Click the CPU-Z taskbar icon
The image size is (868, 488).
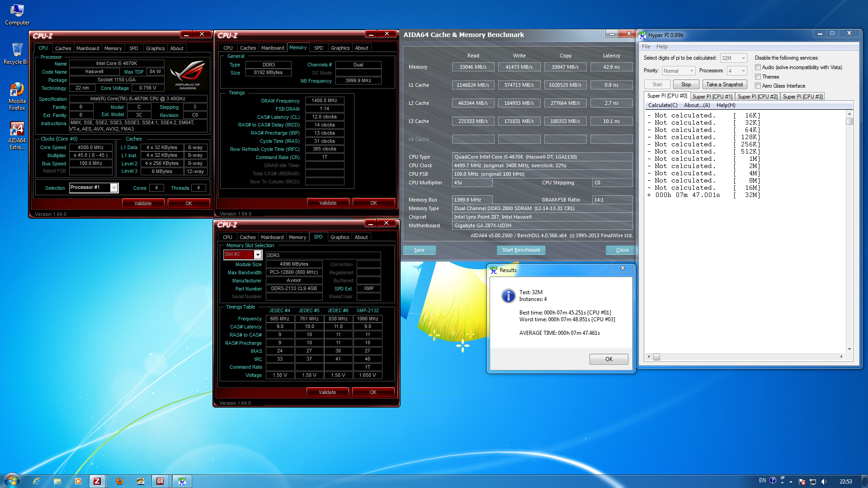[97, 481]
